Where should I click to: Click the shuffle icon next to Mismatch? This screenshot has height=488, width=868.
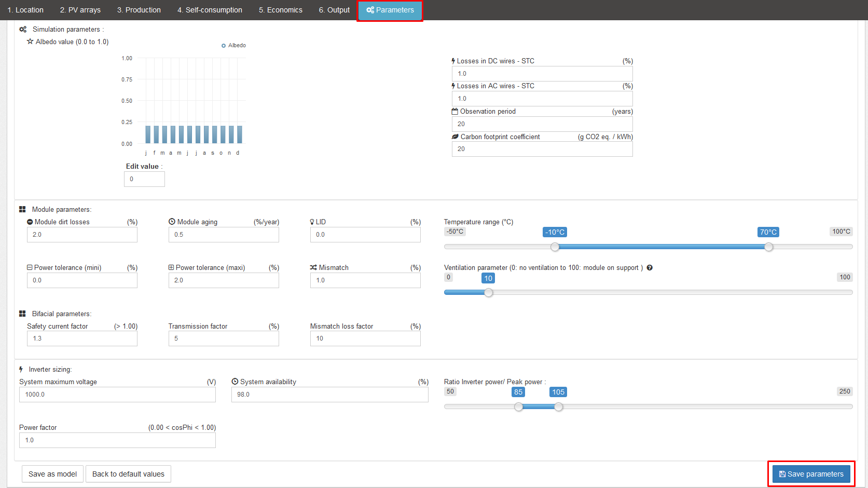coord(313,268)
